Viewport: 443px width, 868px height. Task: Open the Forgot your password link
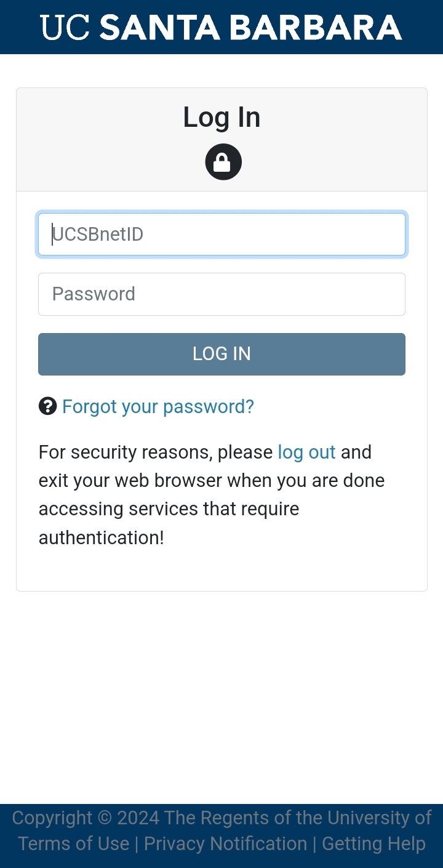point(158,406)
